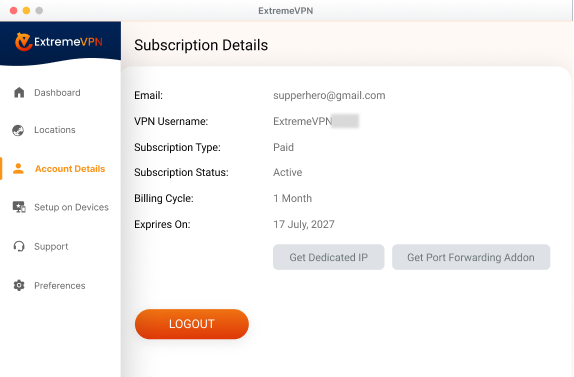Open Setup on Devices page
This screenshot has width=574, height=377.
(71, 207)
